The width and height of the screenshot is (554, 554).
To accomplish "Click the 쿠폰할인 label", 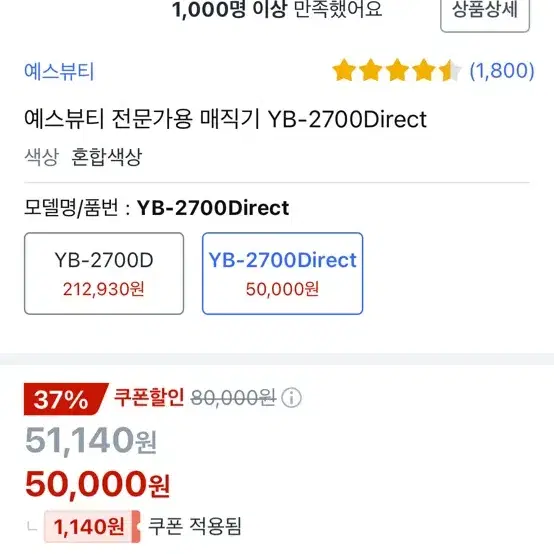I will [x=149, y=397].
